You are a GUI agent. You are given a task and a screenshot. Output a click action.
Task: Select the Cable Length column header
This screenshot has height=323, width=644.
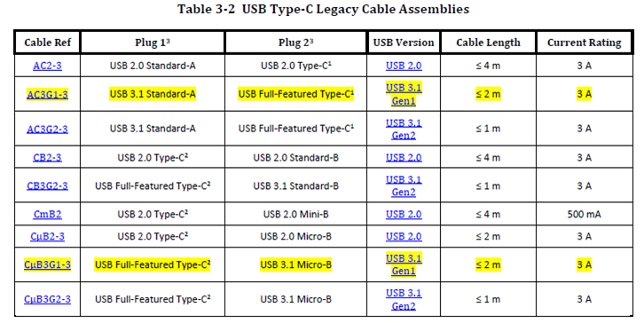[x=488, y=43]
